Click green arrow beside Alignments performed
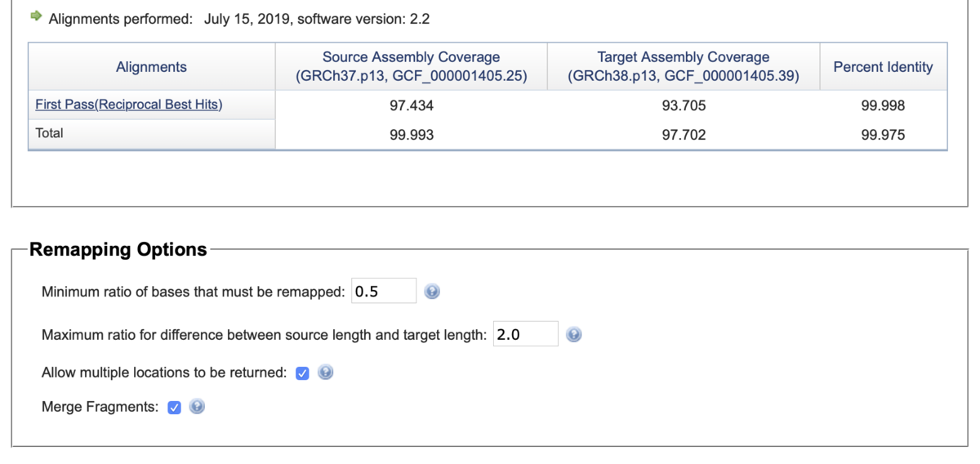This screenshot has height=464, width=980. [x=36, y=16]
